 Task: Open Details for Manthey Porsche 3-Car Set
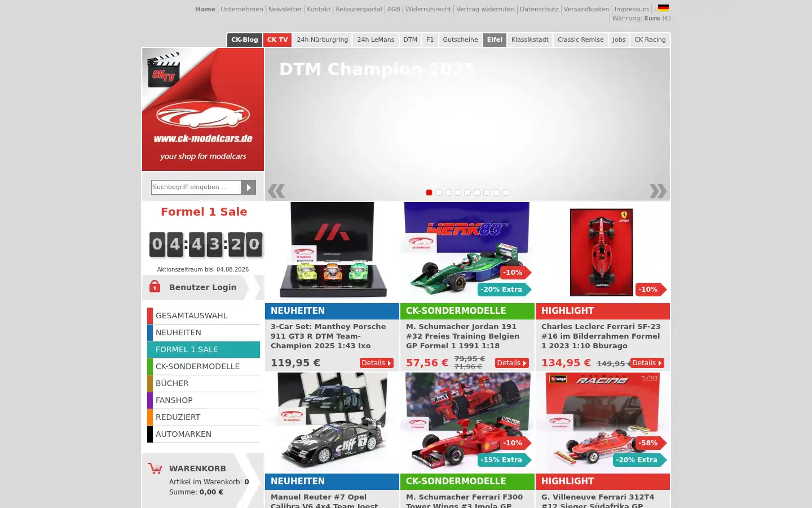[x=376, y=363]
